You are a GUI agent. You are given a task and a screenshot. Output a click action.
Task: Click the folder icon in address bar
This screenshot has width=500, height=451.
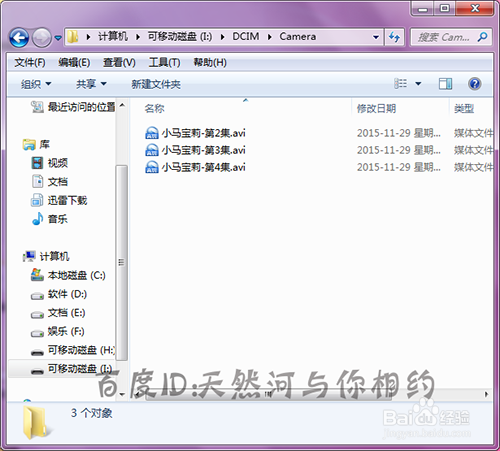point(72,36)
